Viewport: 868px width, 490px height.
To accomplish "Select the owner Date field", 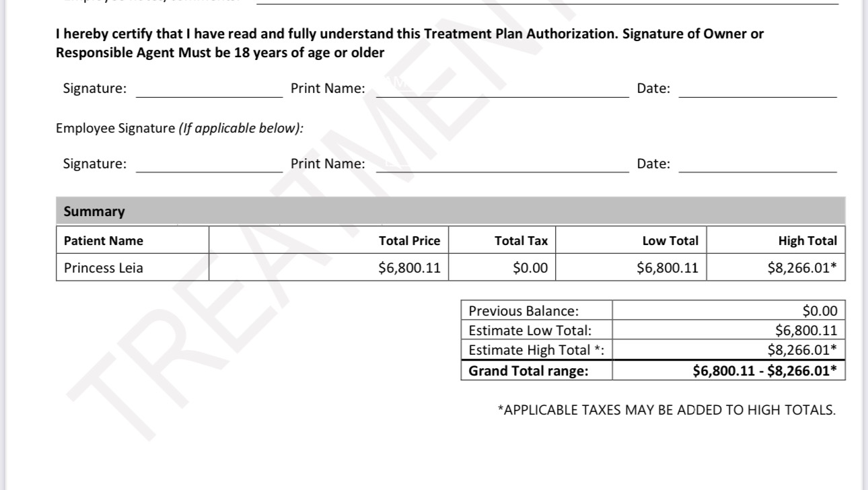I will click(x=758, y=90).
